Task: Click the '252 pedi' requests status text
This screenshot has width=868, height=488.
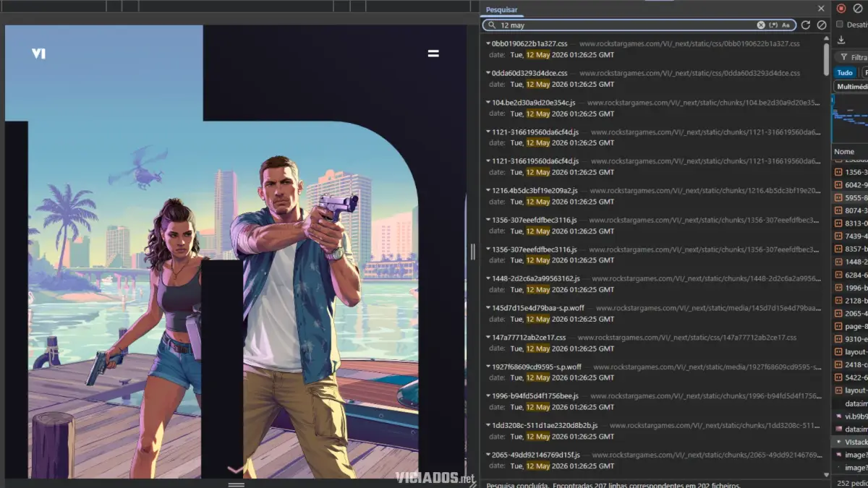Action: point(852,483)
